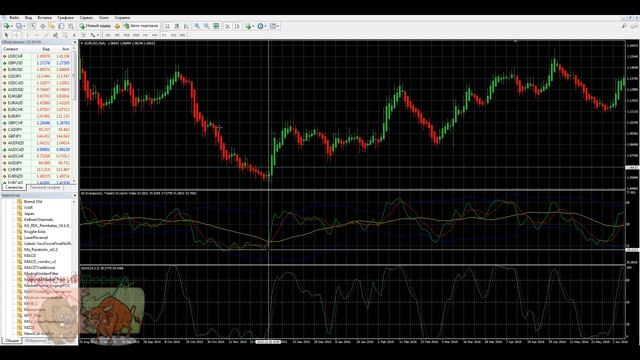Image resolution: width=640 pixels, height=360 pixels.
Task: Select the cursor arrow tool
Action: (x=6, y=35)
